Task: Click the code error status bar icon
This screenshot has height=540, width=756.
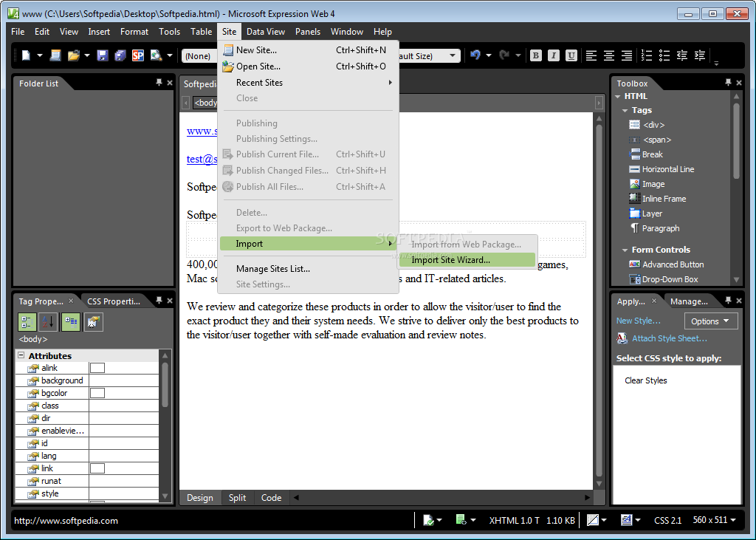Action: point(461,520)
